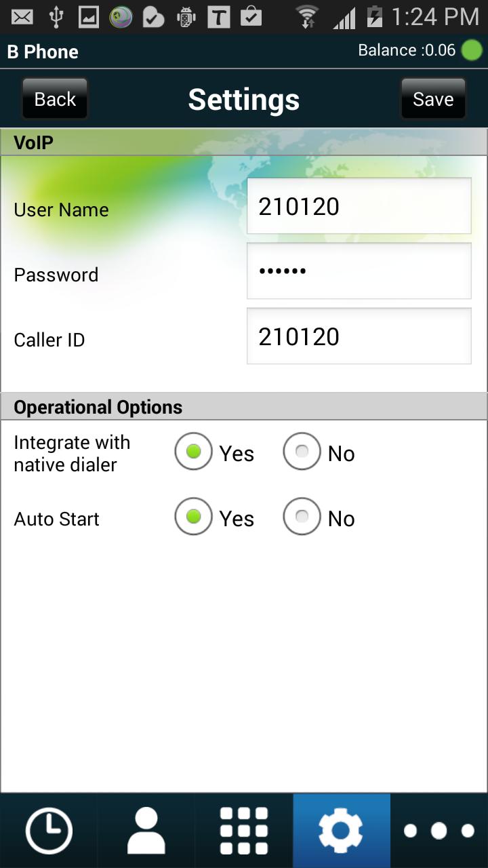This screenshot has height=868, width=488.
Task: Disable Auto Start with No
Action: pos(302,517)
